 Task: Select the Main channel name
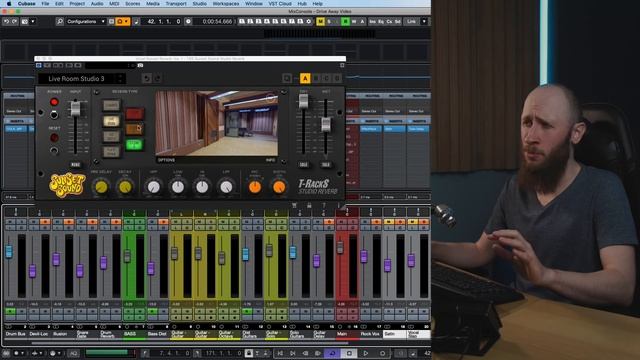[342, 334]
